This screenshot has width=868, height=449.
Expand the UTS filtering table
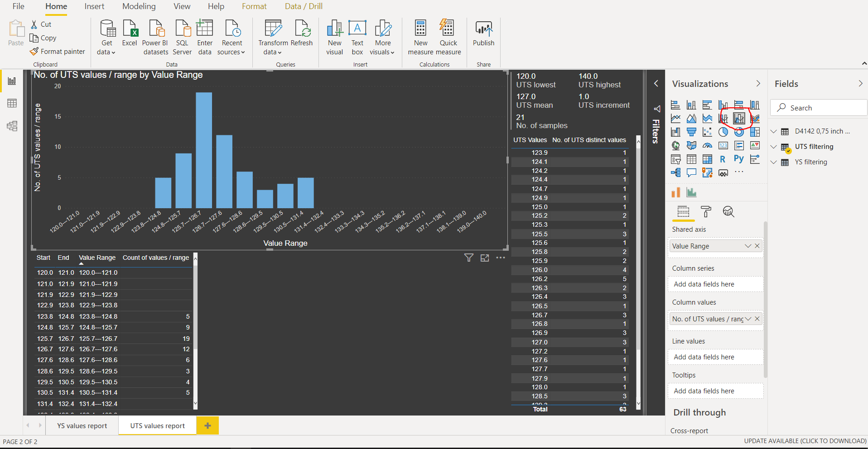coord(774,147)
